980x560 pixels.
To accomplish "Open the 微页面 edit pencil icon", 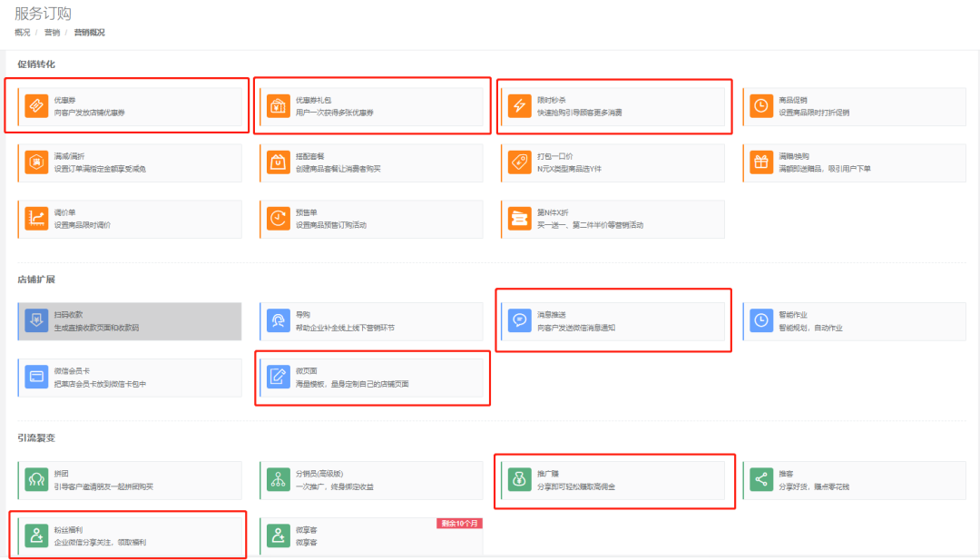I will point(279,377).
